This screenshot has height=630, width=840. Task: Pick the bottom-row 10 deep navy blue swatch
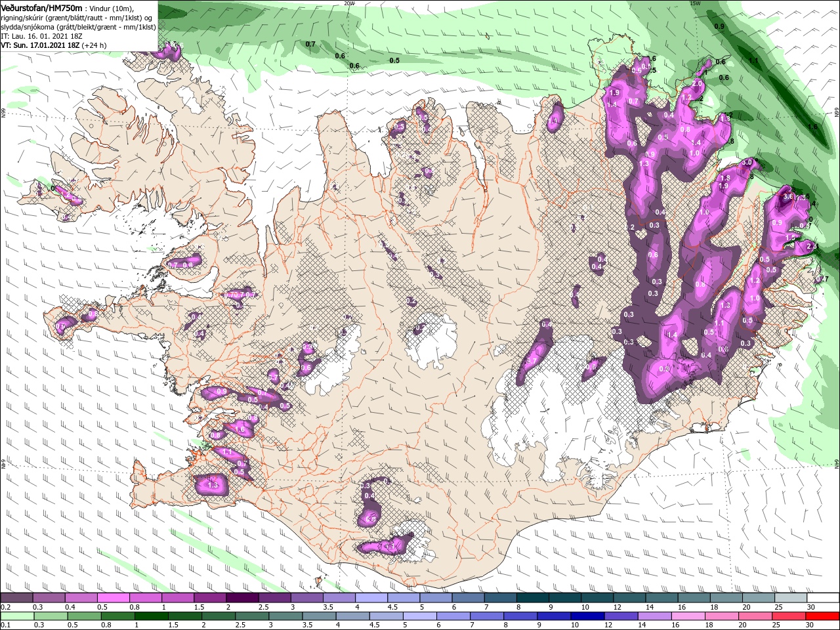587,616
